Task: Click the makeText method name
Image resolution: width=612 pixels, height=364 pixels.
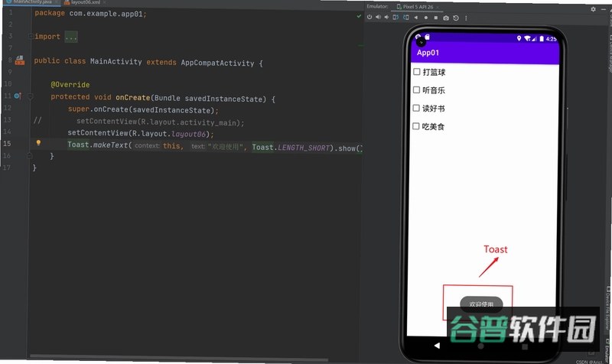Action: tap(110, 145)
